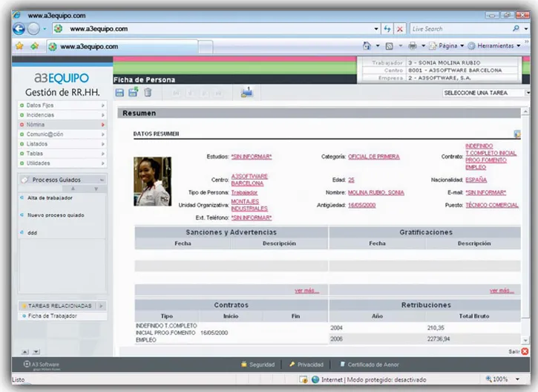This screenshot has width=538, height=392.
Task: Click the Live Search magnifier icon
Action: tap(516, 28)
